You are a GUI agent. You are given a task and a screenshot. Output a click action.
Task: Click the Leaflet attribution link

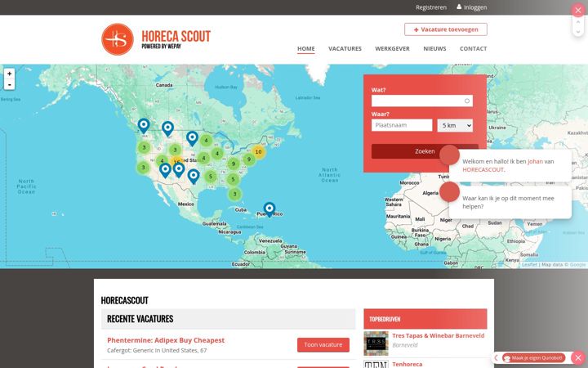point(529,265)
